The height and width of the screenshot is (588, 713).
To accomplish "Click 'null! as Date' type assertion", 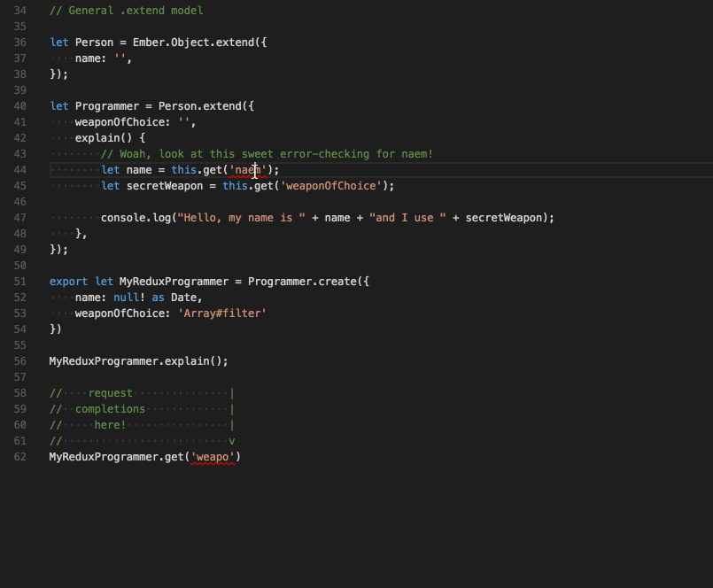I will pyautogui.click(x=155, y=298).
